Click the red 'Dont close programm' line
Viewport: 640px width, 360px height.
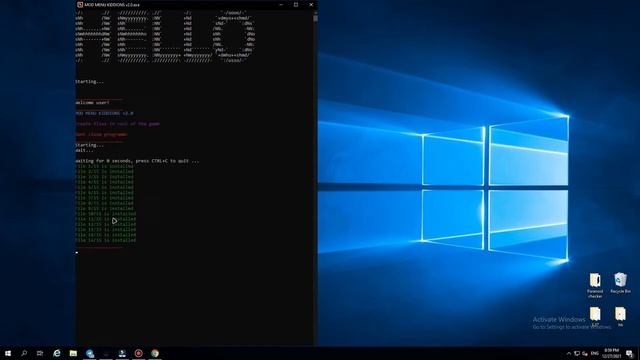click(x=102, y=134)
